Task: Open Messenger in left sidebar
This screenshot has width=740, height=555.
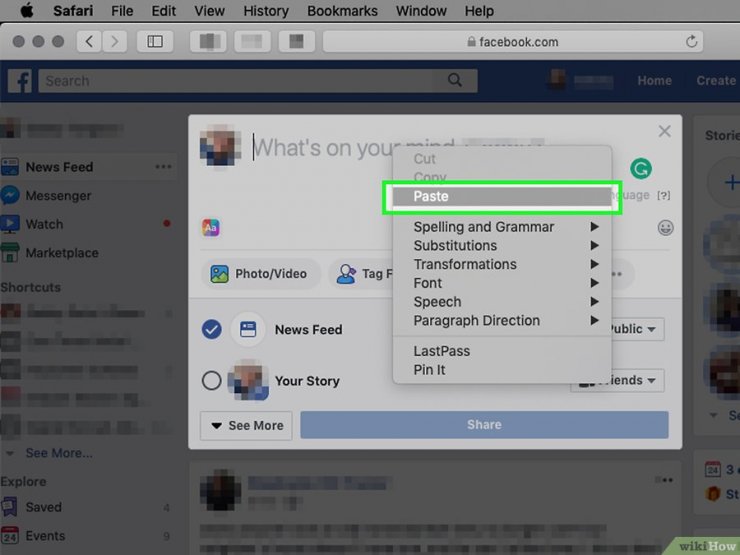Action: [x=58, y=195]
